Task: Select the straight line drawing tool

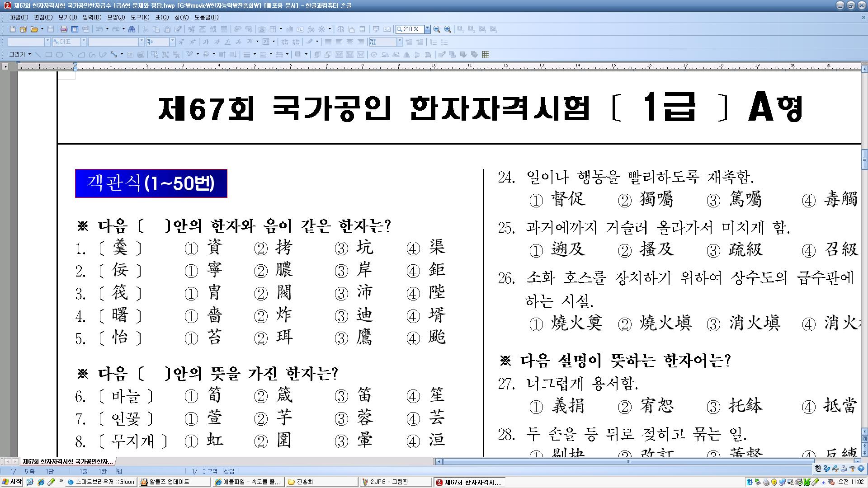Action: point(38,55)
